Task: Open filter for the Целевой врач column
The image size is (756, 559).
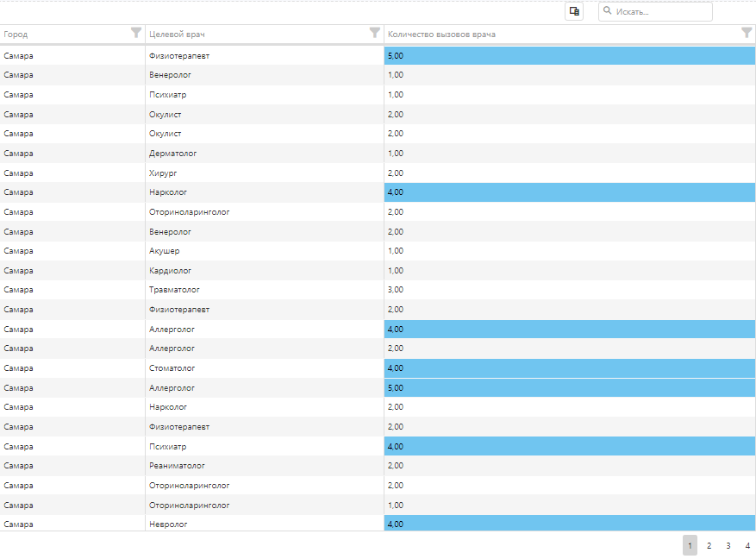Action: (375, 33)
